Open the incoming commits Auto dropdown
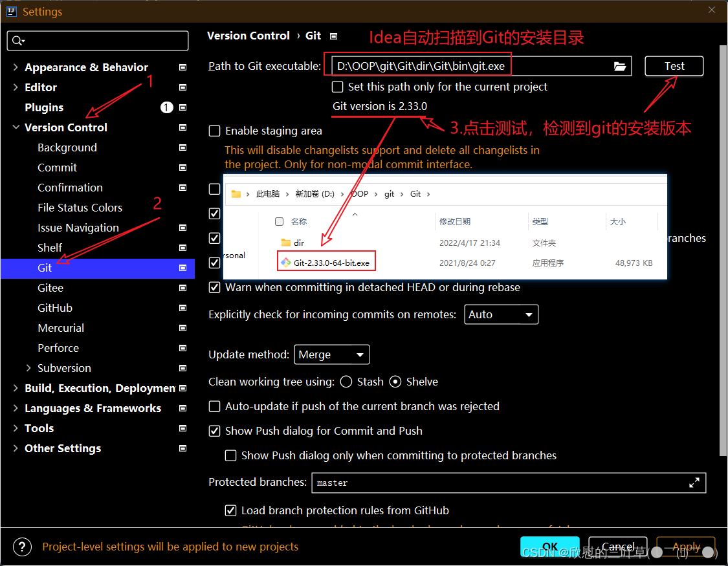Image resolution: width=728 pixels, height=566 pixels. [x=501, y=314]
